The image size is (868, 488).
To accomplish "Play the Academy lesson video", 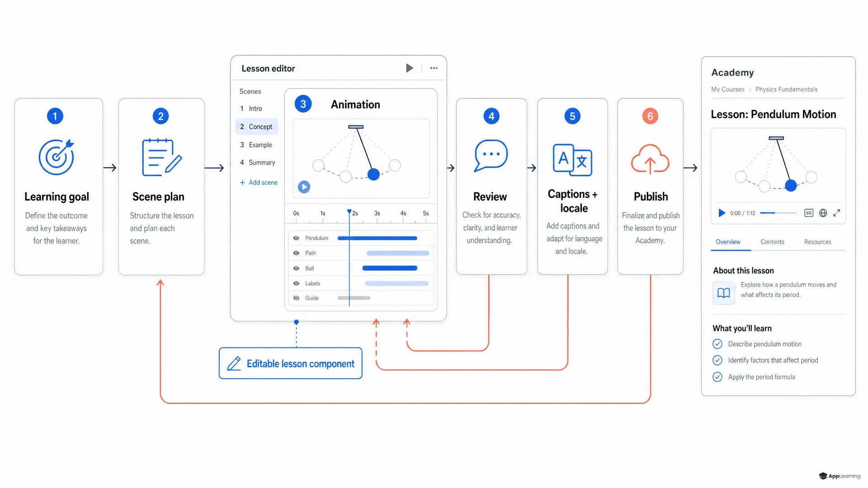I will point(722,213).
